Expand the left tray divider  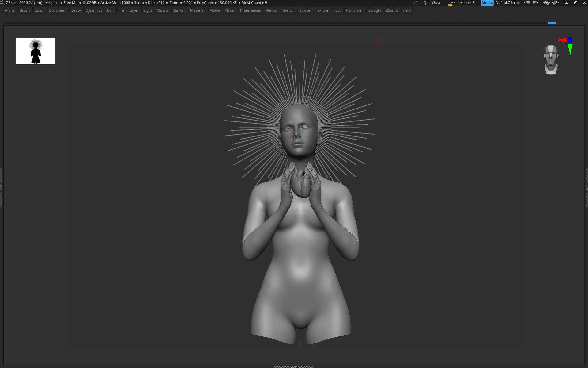[1, 188]
